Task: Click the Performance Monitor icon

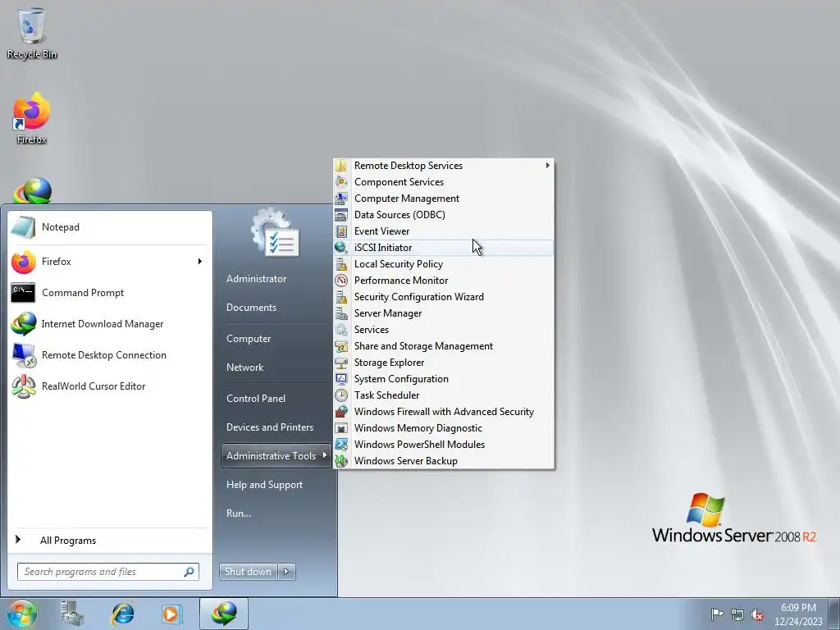Action: pos(341,281)
